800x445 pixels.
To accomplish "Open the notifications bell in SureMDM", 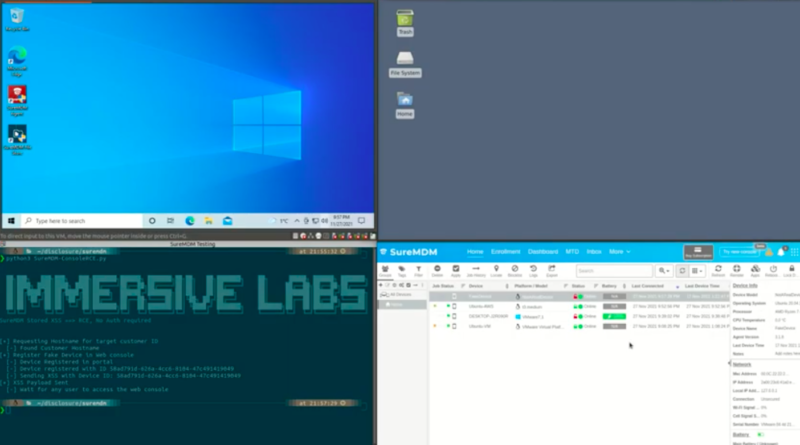I will point(781,252).
